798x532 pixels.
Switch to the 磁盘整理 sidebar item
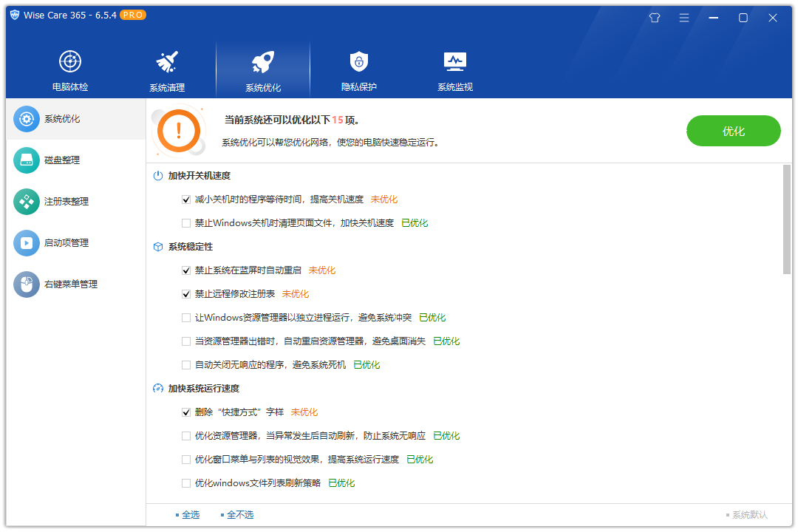[76, 160]
